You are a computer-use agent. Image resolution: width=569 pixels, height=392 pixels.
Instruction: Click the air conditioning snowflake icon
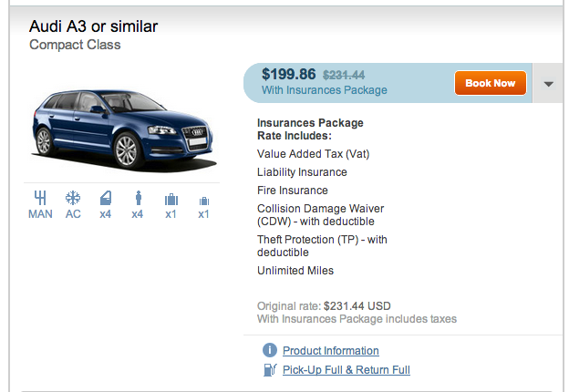coord(73,198)
